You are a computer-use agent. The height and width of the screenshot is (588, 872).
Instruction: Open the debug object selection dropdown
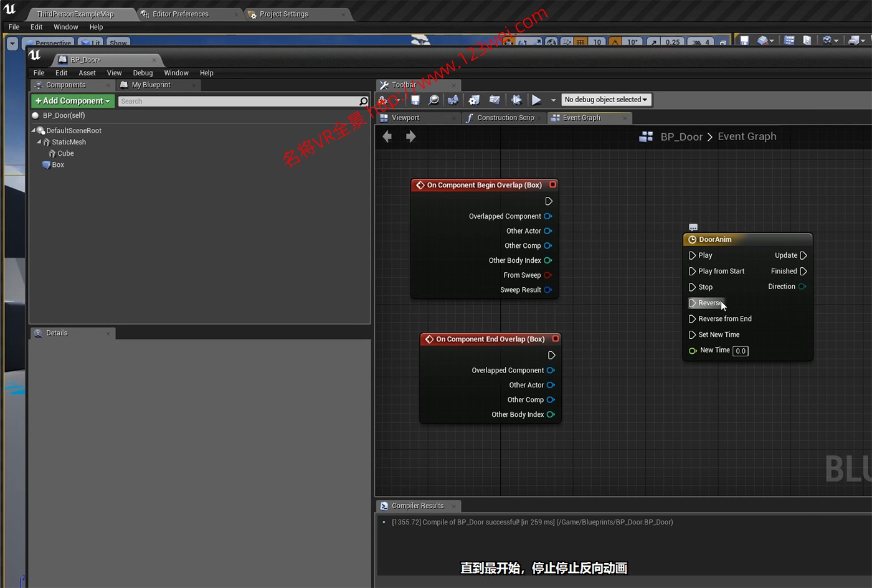605,100
